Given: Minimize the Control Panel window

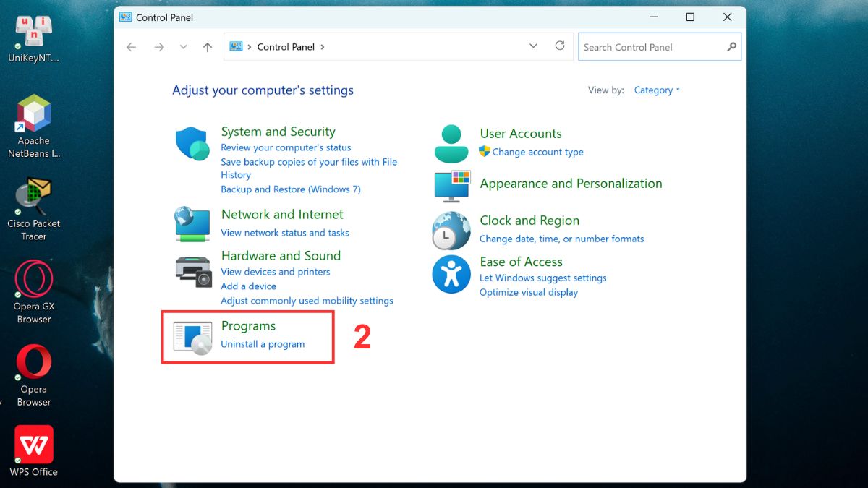Looking at the screenshot, I should click(653, 17).
